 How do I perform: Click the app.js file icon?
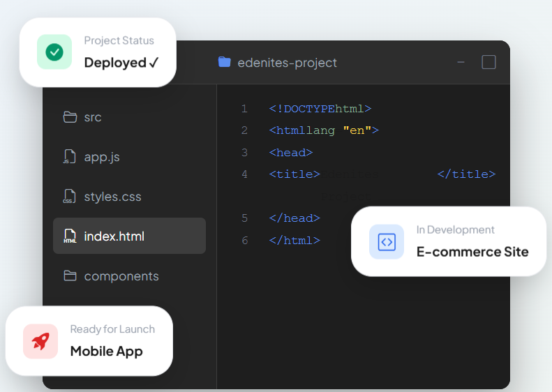(70, 157)
